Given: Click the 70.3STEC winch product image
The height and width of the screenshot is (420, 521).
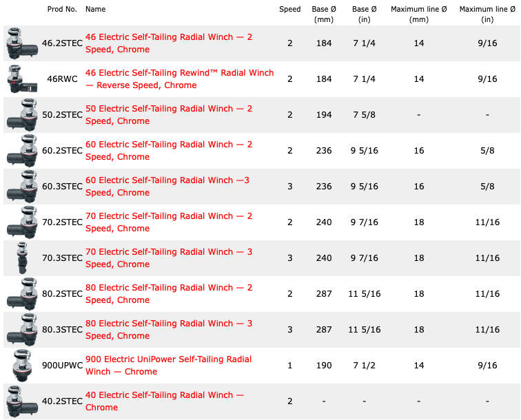Looking at the screenshot, I should click(21, 258).
